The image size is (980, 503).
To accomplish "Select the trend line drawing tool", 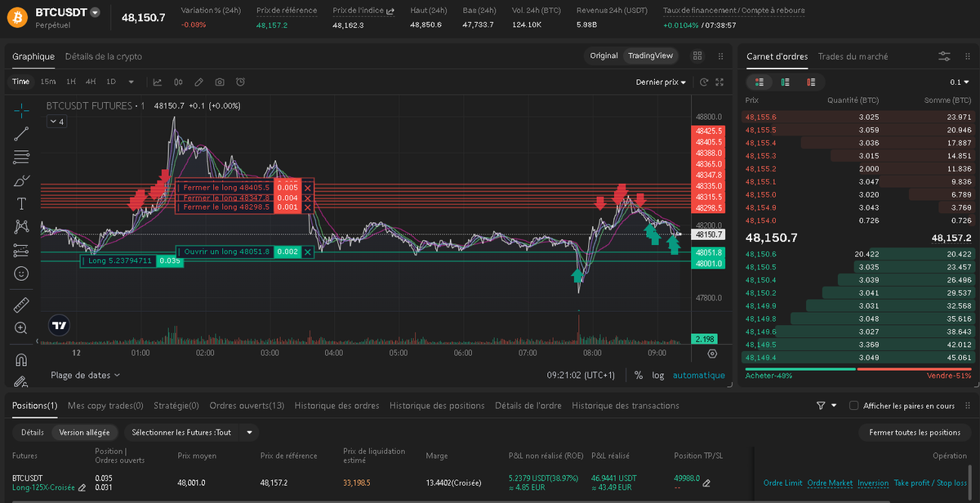I will click(x=21, y=132).
